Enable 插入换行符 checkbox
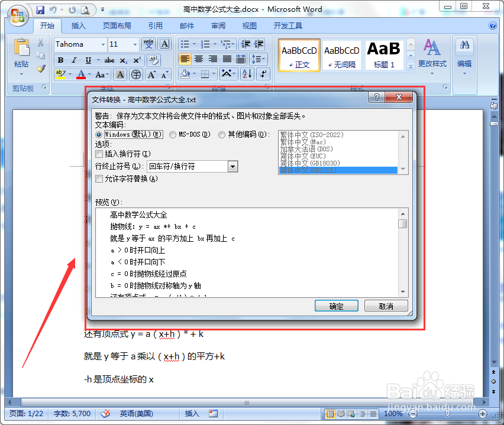Viewport: 504px width, 425px height. [x=99, y=154]
